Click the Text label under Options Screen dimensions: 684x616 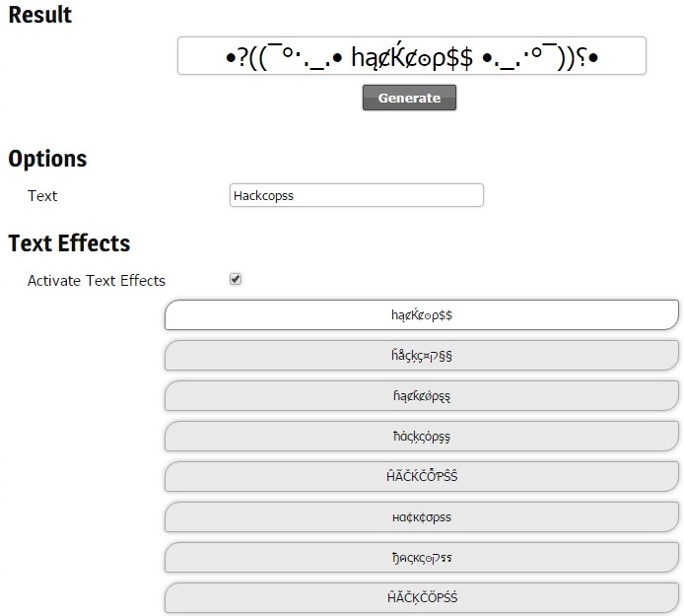[42, 196]
